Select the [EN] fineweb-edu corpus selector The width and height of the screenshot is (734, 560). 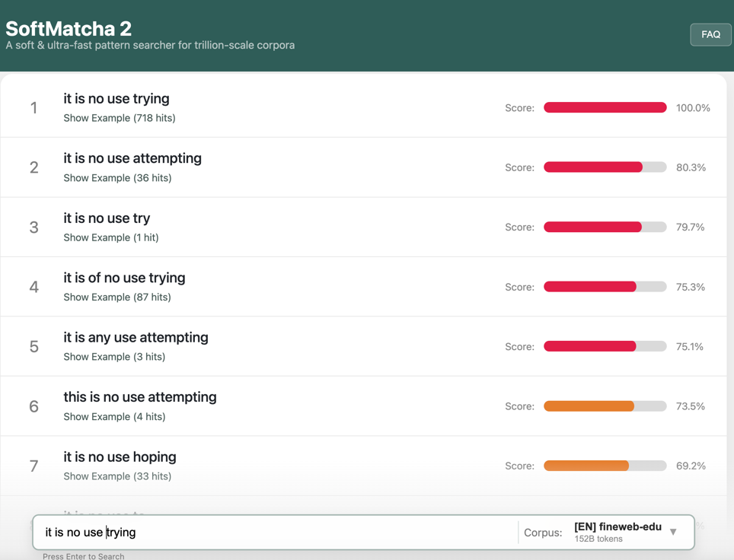pos(618,532)
